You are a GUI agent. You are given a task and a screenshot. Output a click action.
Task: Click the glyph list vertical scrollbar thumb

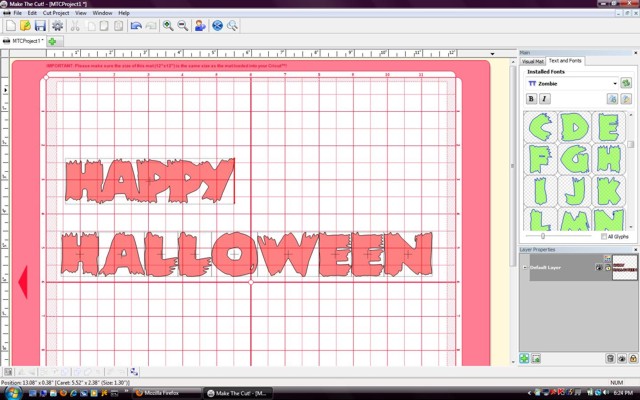631,144
